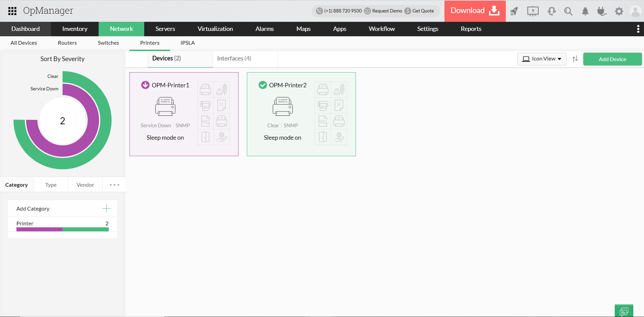Click OPM-Printer2 torn page icon
The height and width of the screenshot is (317, 644).
point(323,121)
